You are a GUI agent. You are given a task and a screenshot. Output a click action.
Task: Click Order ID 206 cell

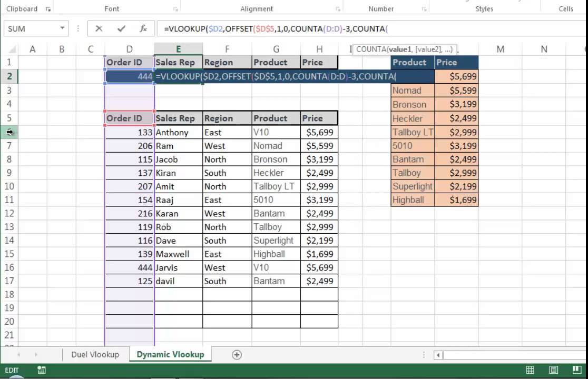[130, 146]
